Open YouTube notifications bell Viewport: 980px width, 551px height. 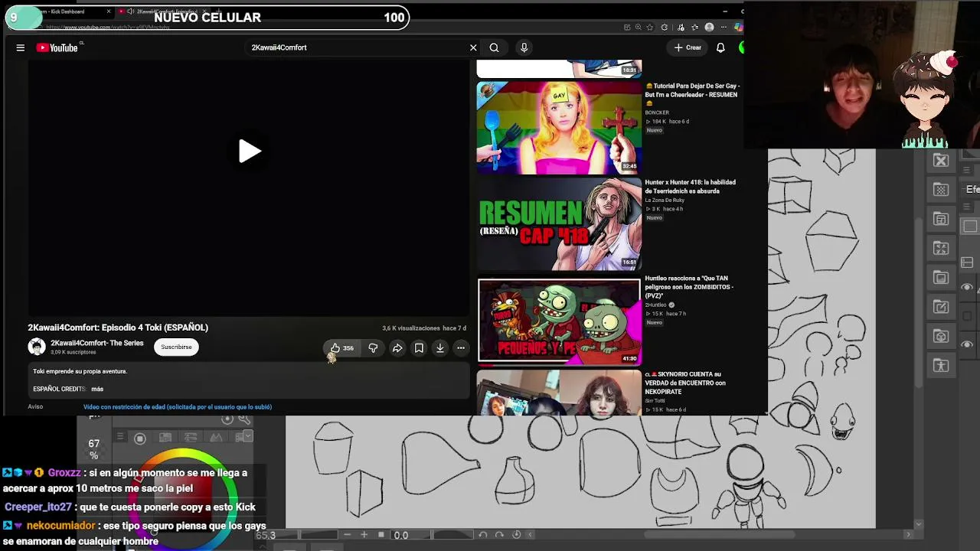coord(720,47)
